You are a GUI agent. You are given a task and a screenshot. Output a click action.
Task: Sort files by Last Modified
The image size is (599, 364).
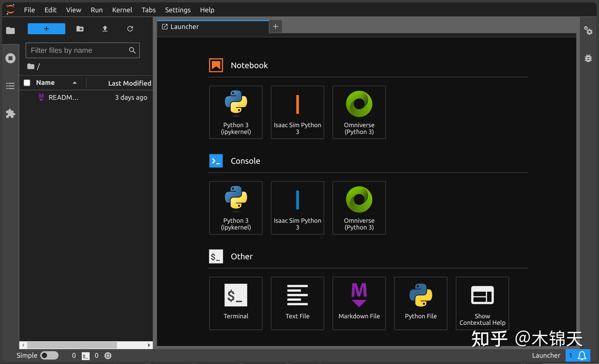pos(130,83)
